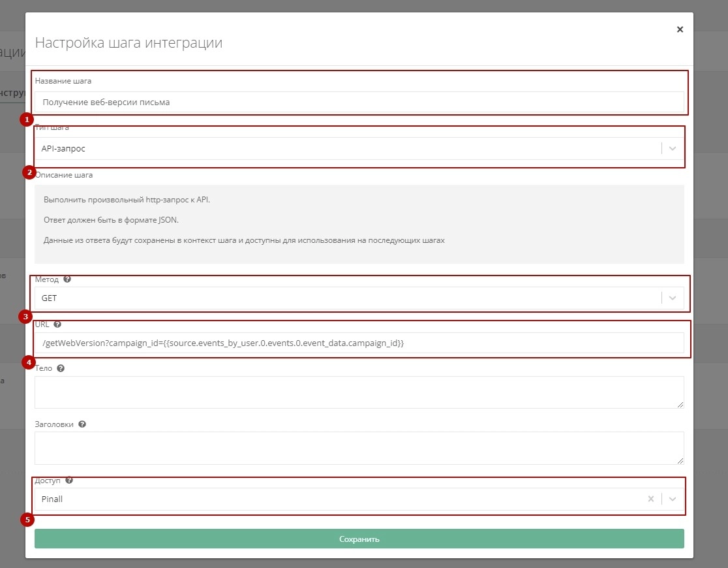The width and height of the screenshot is (728, 568).
Task: Click the help icon next to 'URL'
Action: [x=57, y=324]
